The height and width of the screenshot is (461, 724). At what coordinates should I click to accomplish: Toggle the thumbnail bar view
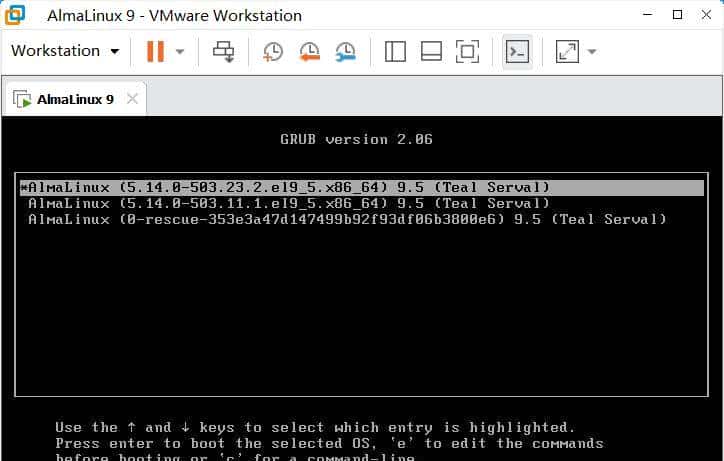tap(431, 51)
